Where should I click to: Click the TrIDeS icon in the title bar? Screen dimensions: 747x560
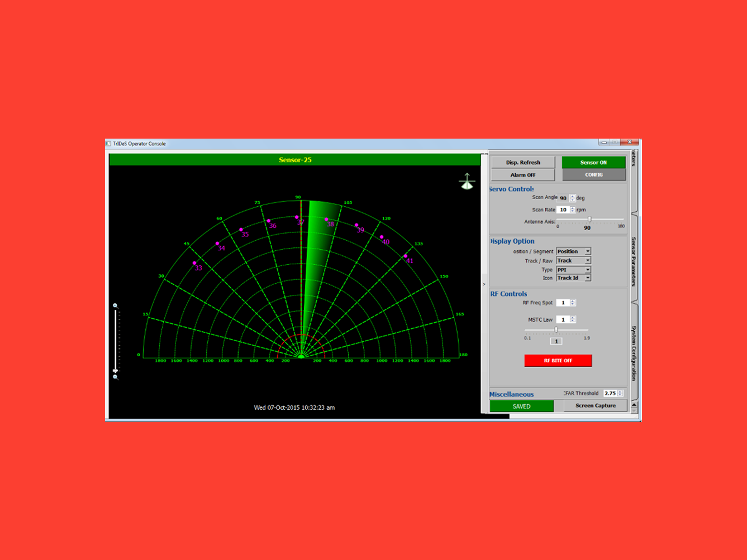pos(108,144)
